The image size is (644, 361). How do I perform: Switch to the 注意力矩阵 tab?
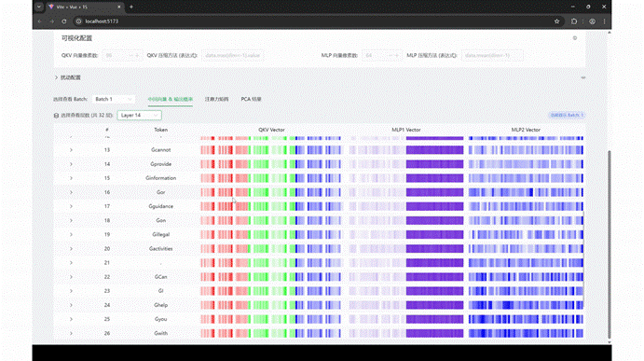pos(216,99)
